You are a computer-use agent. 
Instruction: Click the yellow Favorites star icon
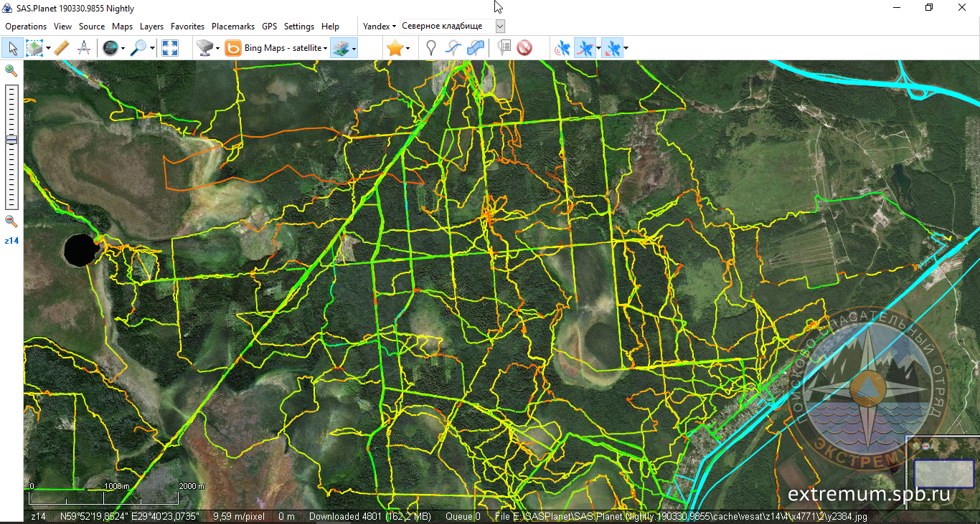[395, 48]
